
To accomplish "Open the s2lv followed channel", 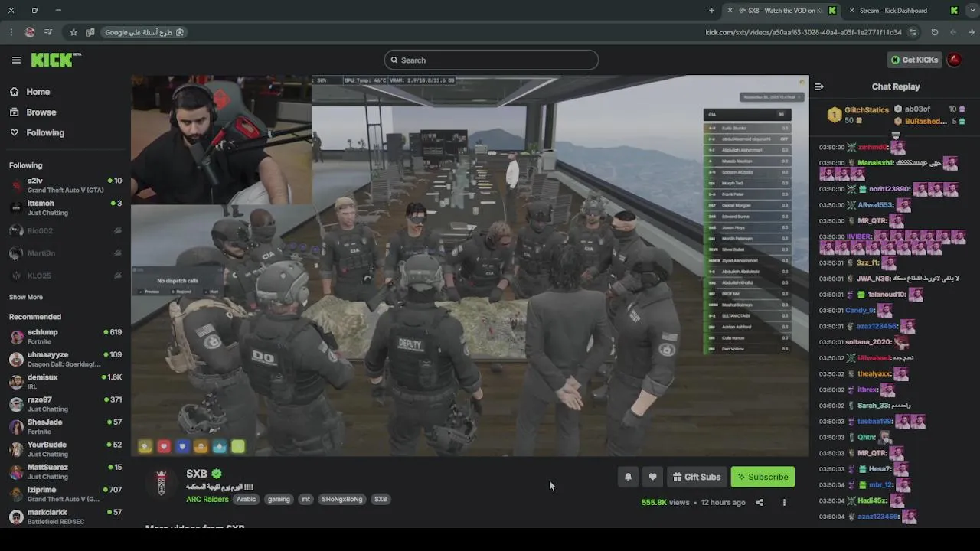I will 65,185.
